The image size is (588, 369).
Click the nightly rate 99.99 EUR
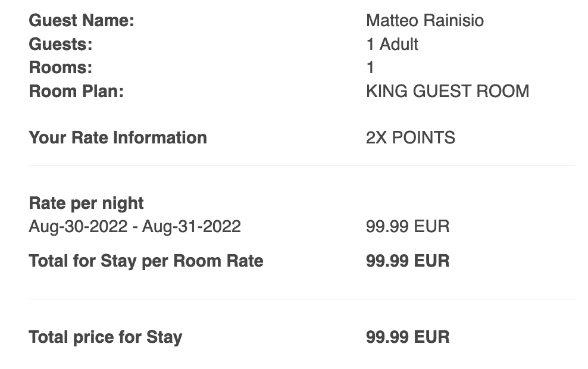408,227
